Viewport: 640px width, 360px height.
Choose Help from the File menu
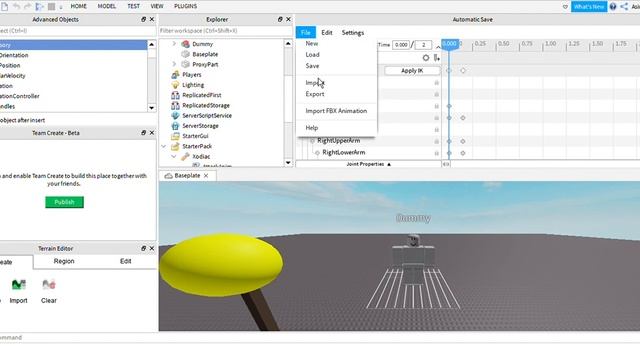[x=312, y=128]
